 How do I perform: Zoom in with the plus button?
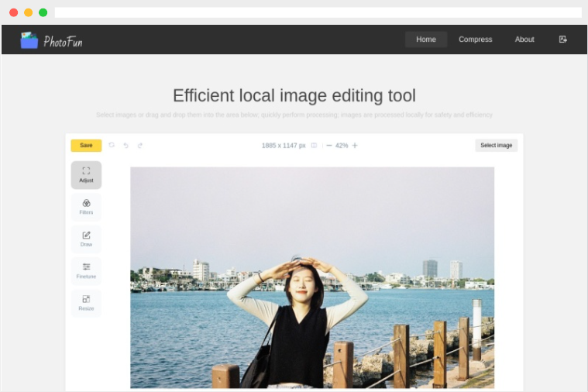coord(355,145)
